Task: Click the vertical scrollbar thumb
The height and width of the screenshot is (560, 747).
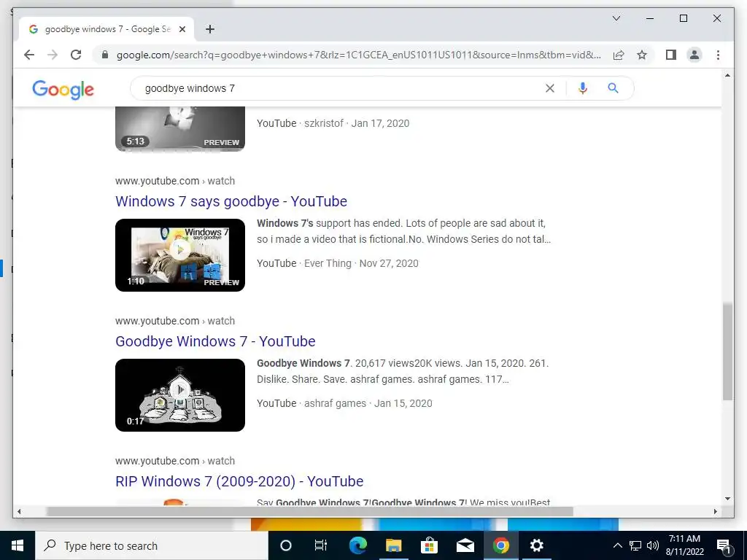Action: (x=727, y=351)
